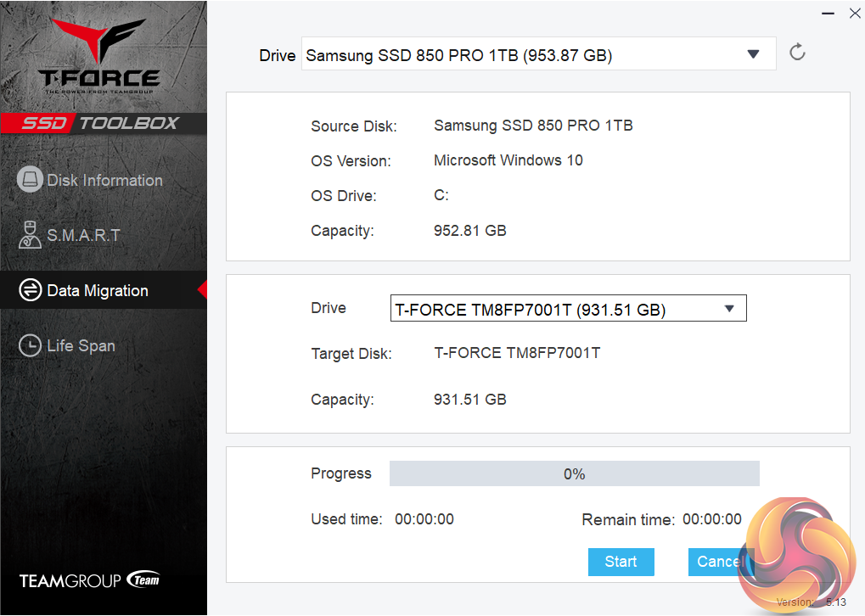865x616 pixels.
Task: Select target drive T-FORCE TM8FP7001T combo box
Action: click(568, 308)
